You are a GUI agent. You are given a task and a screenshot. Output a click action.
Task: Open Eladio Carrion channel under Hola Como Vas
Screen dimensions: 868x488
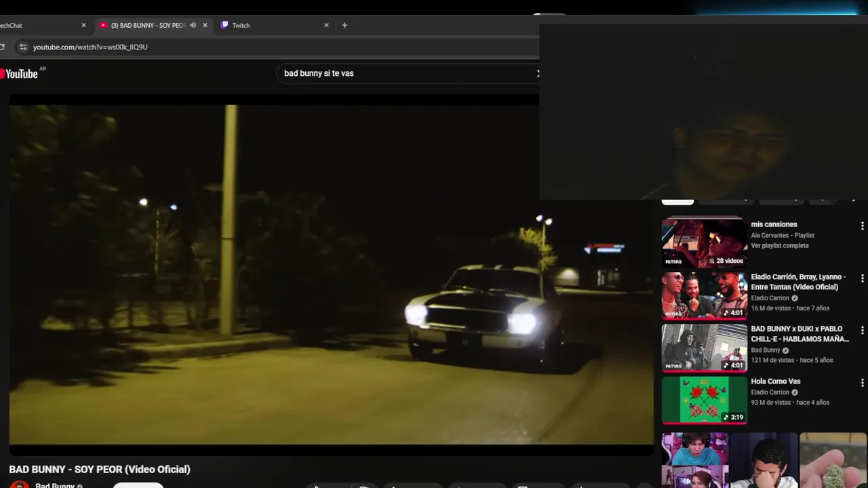click(770, 392)
